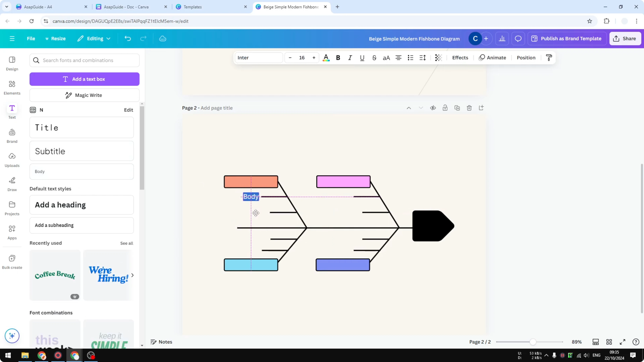Open the Editing mode dropdown

(94, 38)
